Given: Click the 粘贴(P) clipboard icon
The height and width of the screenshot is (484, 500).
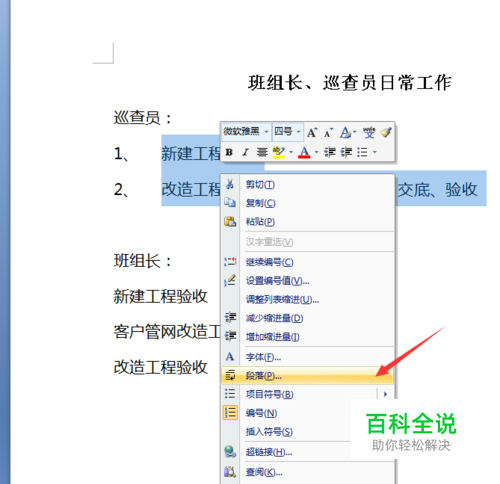Looking at the screenshot, I should point(230,221).
